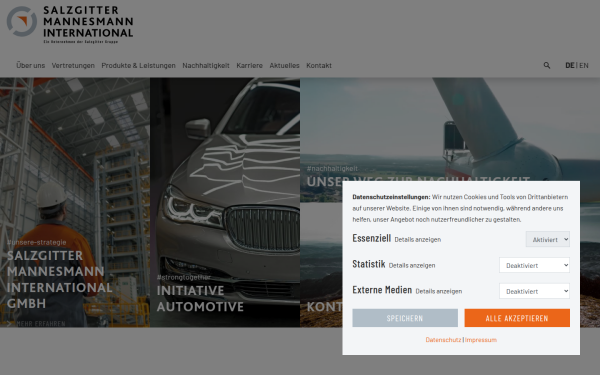The width and height of the screenshot is (600, 375).
Task: Open the Statistik Deaktiviert dropdown
Action: tap(534, 265)
